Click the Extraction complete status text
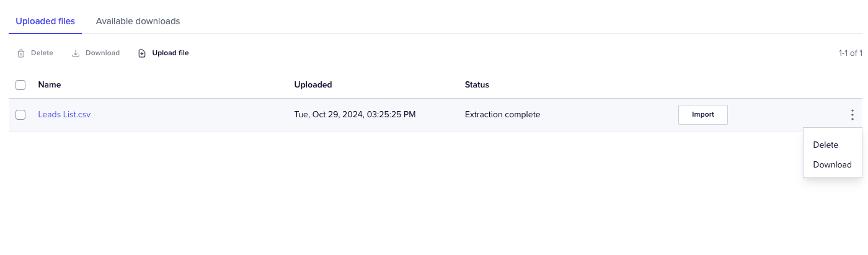Image resolution: width=868 pixels, height=255 pixels. click(502, 115)
